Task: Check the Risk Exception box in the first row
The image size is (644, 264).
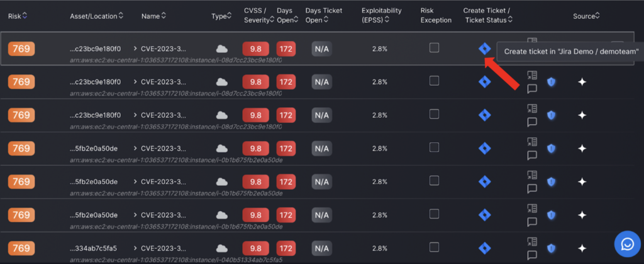Action: click(x=434, y=48)
